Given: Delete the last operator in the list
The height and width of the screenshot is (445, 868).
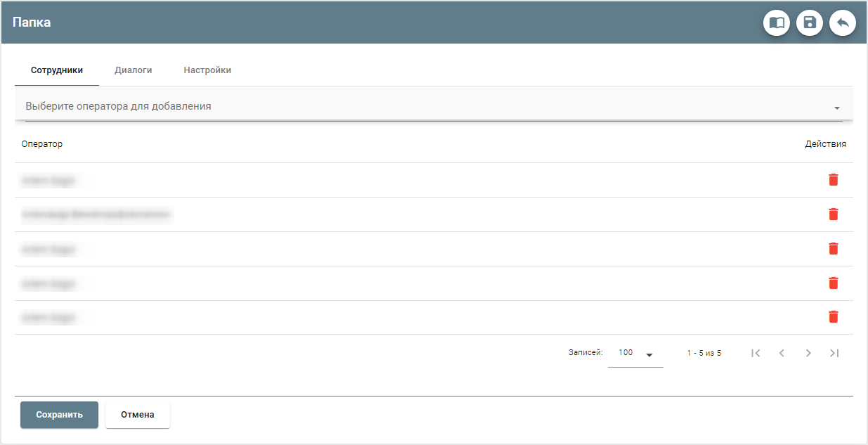Looking at the screenshot, I should [x=834, y=317].
